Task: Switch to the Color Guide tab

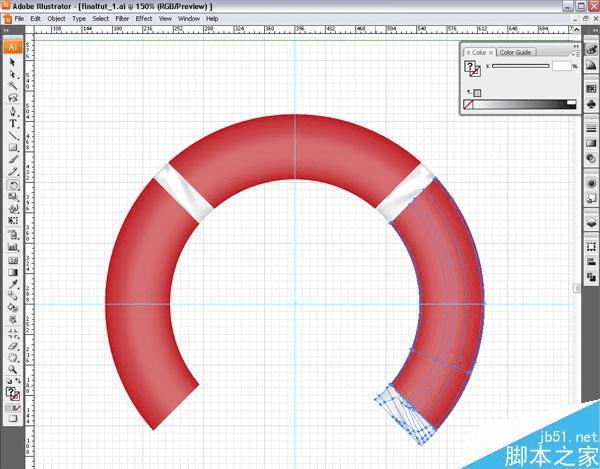Action: 516,52
